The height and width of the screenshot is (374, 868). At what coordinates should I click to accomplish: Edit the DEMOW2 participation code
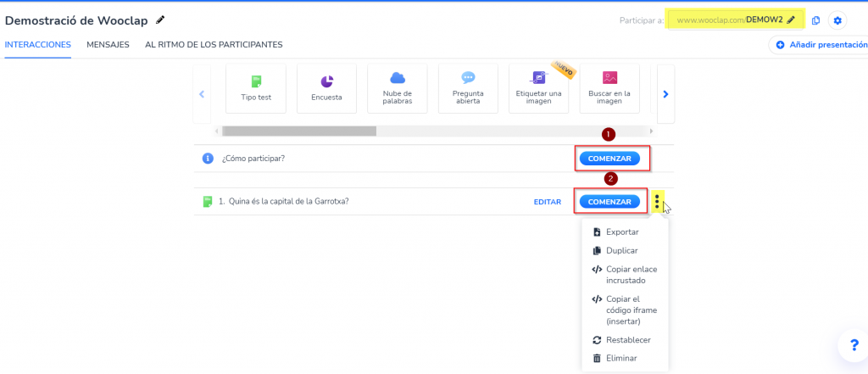point(792,20)
